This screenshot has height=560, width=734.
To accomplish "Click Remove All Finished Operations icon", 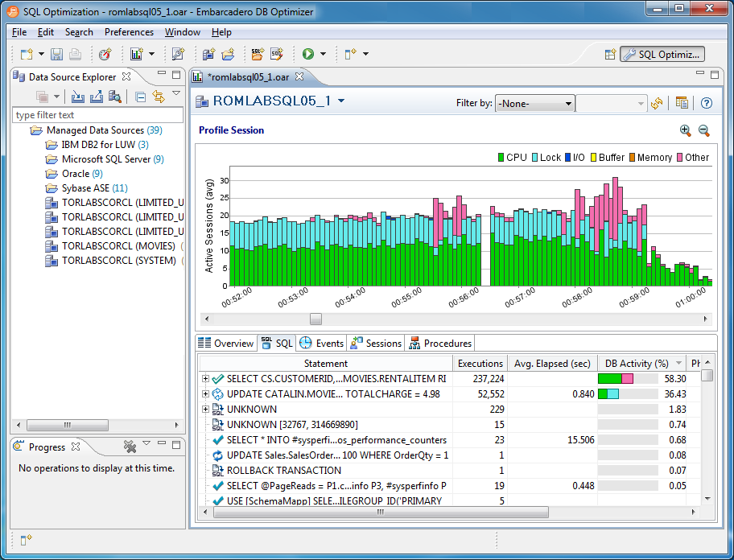I will click(130, 447).
